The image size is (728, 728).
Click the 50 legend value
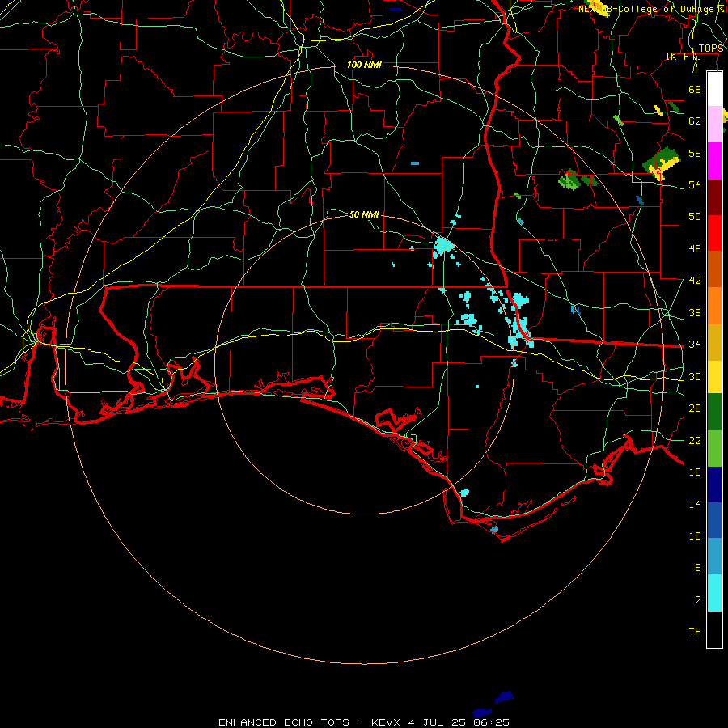[x=695, y=217]
